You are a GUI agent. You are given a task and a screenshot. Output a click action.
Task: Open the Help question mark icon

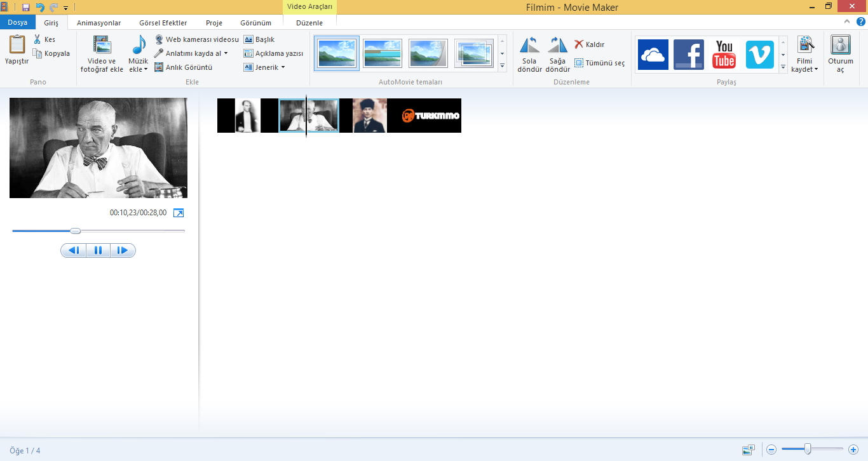860,22
